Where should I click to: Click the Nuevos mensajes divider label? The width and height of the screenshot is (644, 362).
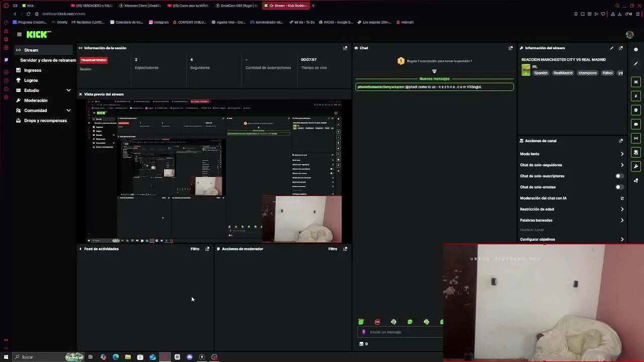pos(434,79)
